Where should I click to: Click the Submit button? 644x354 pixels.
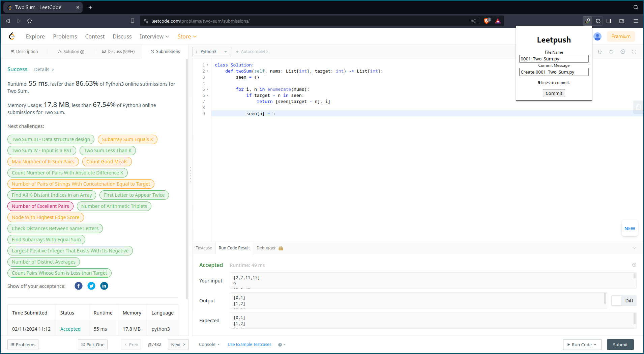[x=620, y=345]
